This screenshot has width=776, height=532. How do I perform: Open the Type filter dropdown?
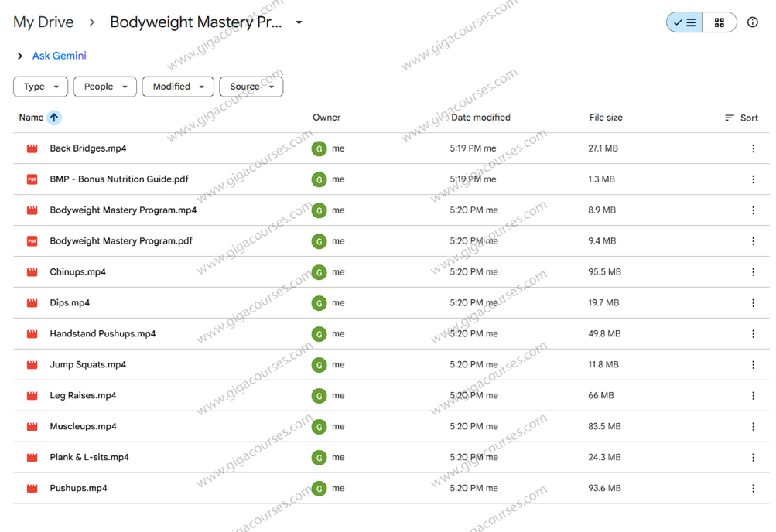40,86
